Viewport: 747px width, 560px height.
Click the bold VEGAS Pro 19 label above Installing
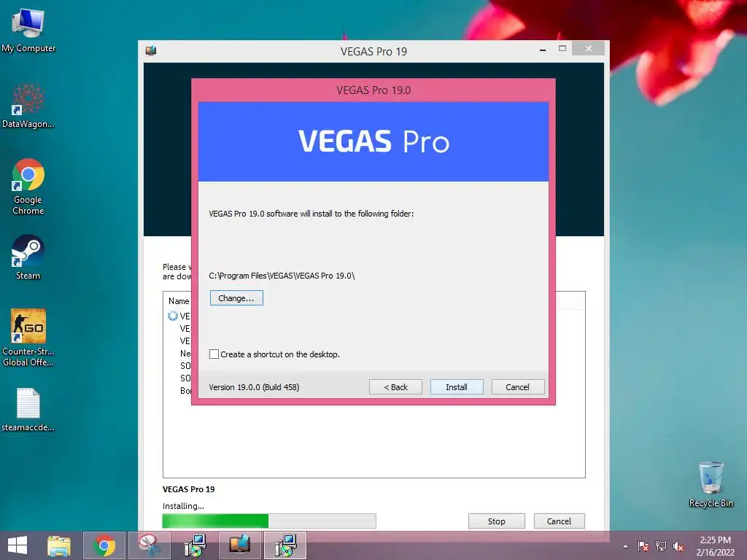(189, 489)
